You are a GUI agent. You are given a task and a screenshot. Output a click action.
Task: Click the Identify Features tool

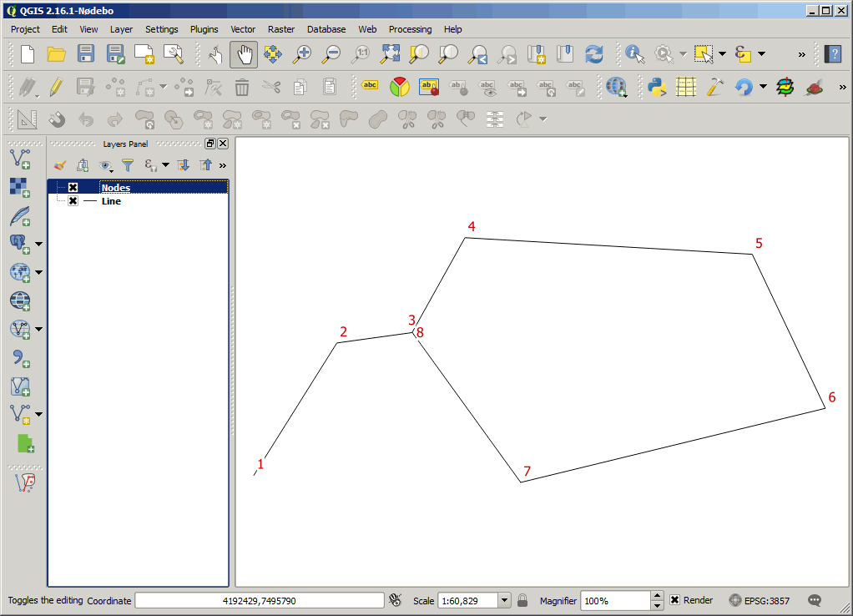tap(635, 54)
